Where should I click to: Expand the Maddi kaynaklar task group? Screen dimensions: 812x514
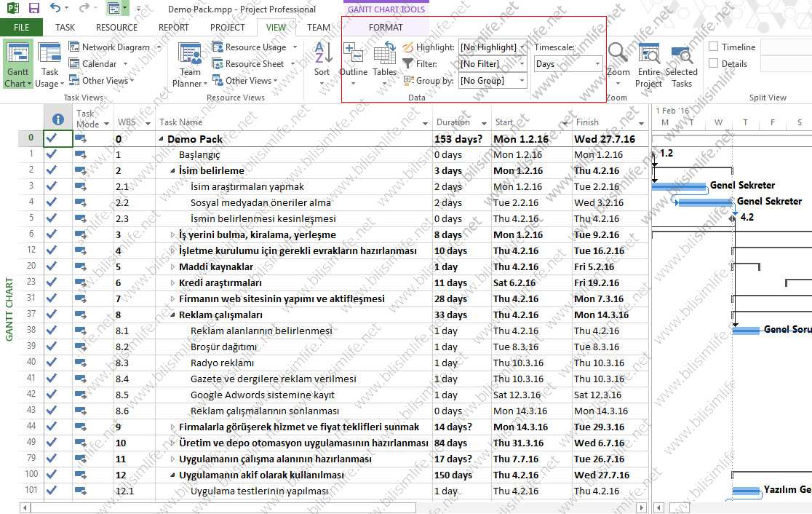pos(172,267)
